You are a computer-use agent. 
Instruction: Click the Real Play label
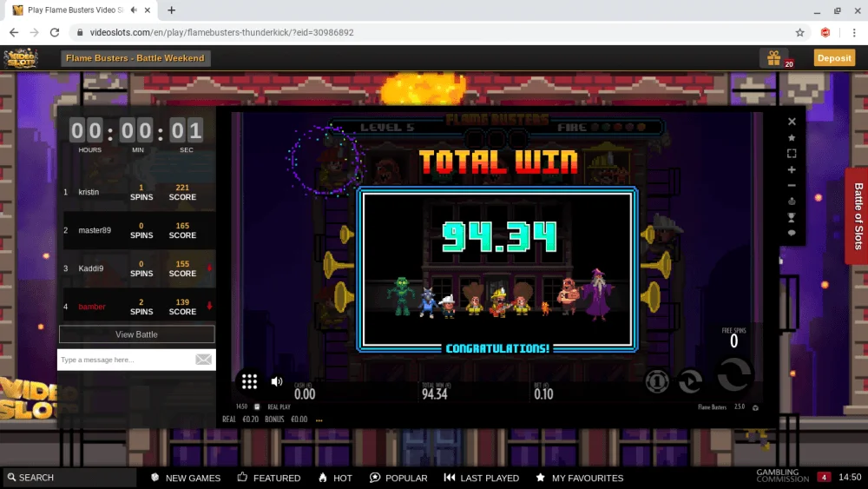point(279,407)
